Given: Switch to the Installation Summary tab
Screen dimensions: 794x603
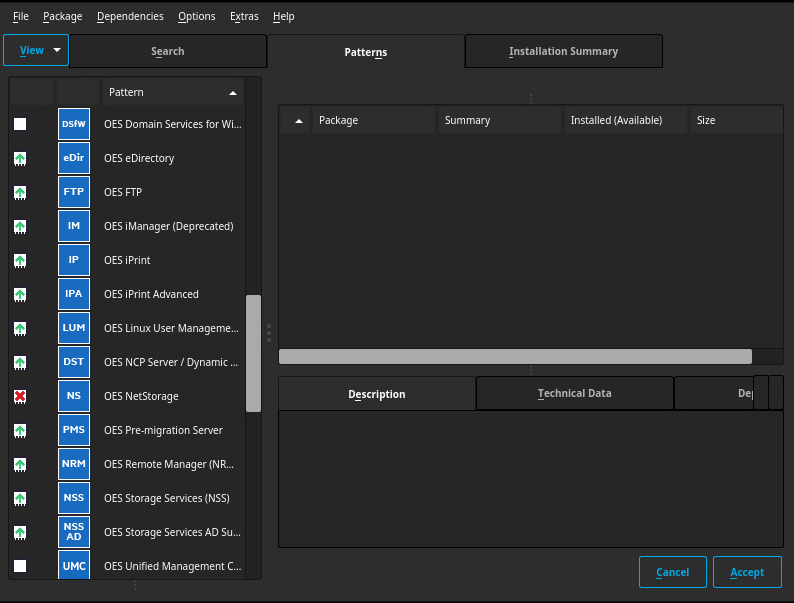Looking at the screenshot, I should [x=563, y=51].
